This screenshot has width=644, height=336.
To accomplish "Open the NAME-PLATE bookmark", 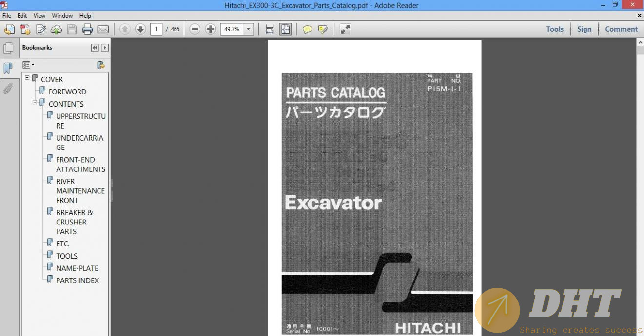I will [77, 268].
